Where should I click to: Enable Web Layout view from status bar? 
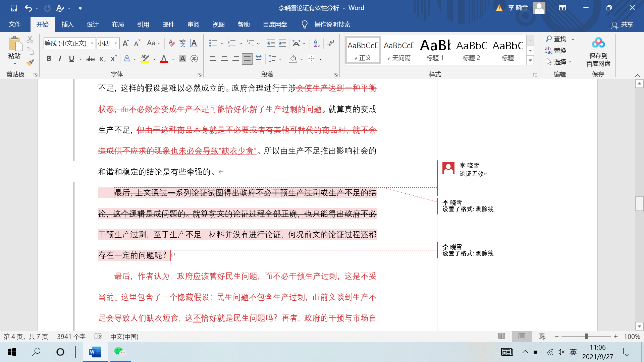pyautogui.click(x=541, y=336)
